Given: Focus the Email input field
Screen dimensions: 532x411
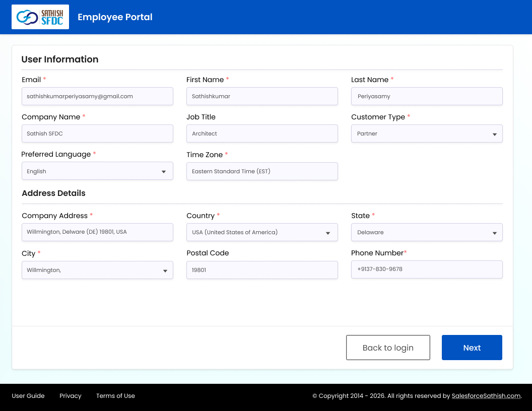Looking at the screenshot, I should 97,96.
